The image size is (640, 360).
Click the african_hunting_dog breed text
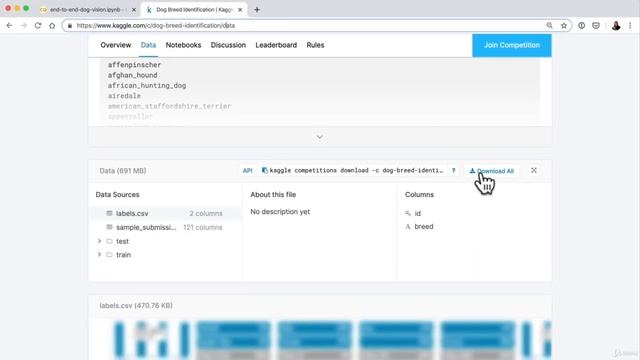click(147, 85)
